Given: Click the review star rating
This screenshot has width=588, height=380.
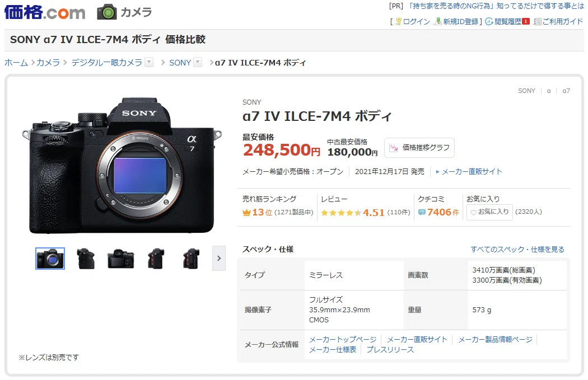Looking at the screenshot, I should tap(341, 213).
